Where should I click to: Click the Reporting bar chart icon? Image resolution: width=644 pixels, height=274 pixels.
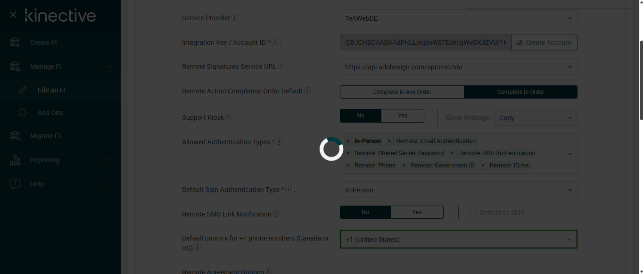tap(15, 160)
